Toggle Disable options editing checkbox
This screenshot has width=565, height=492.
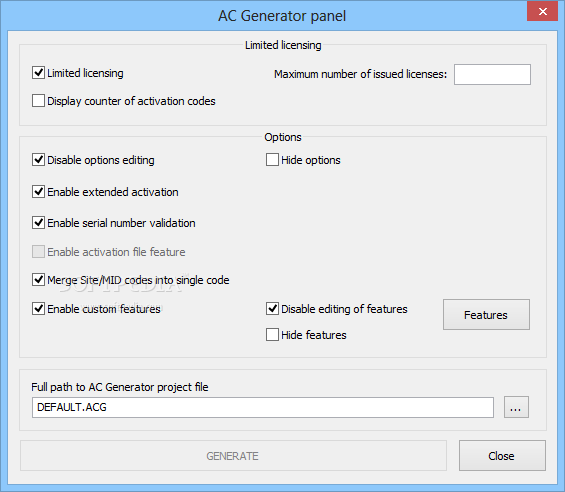[38, 160]
